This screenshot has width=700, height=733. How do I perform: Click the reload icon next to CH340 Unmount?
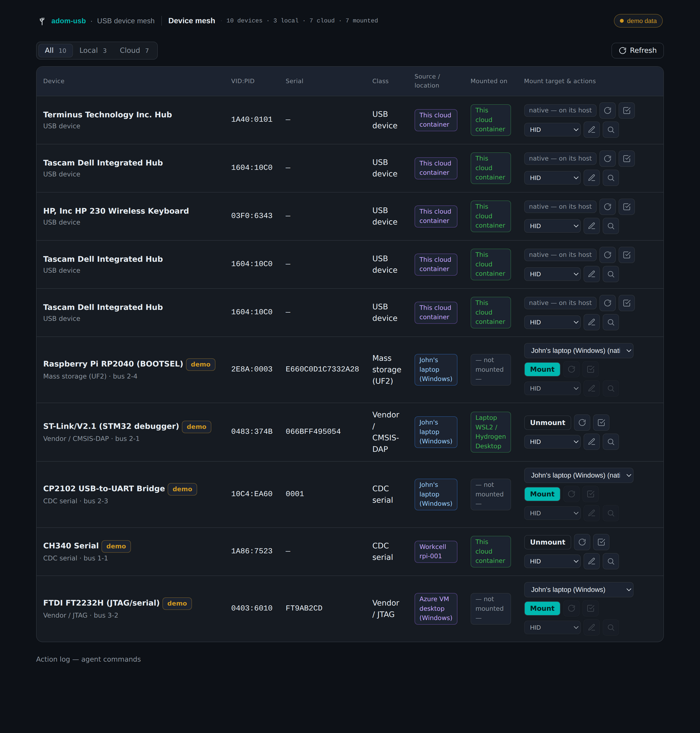point(582,542)
